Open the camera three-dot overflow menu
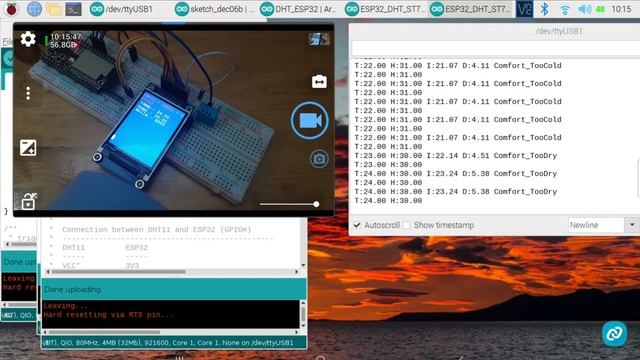This screenshot has width=640, height=360. [28, 93]
